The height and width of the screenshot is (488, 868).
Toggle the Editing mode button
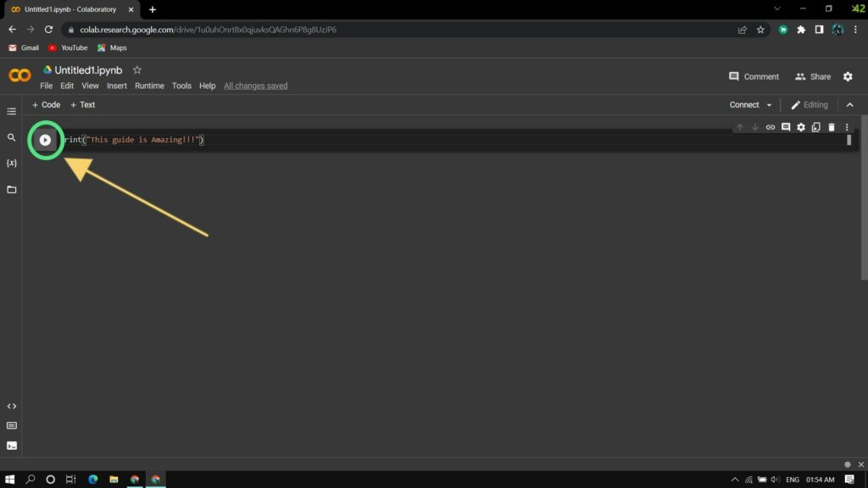pos(809,105)
